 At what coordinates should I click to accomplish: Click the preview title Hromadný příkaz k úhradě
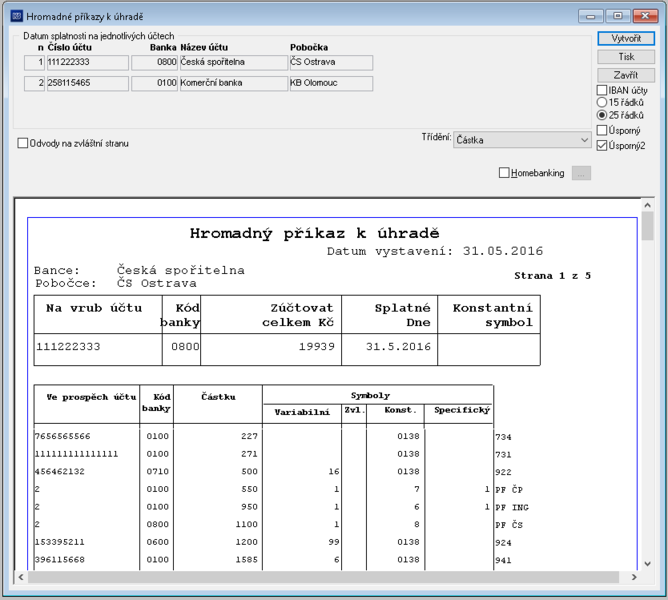point(314,234)
